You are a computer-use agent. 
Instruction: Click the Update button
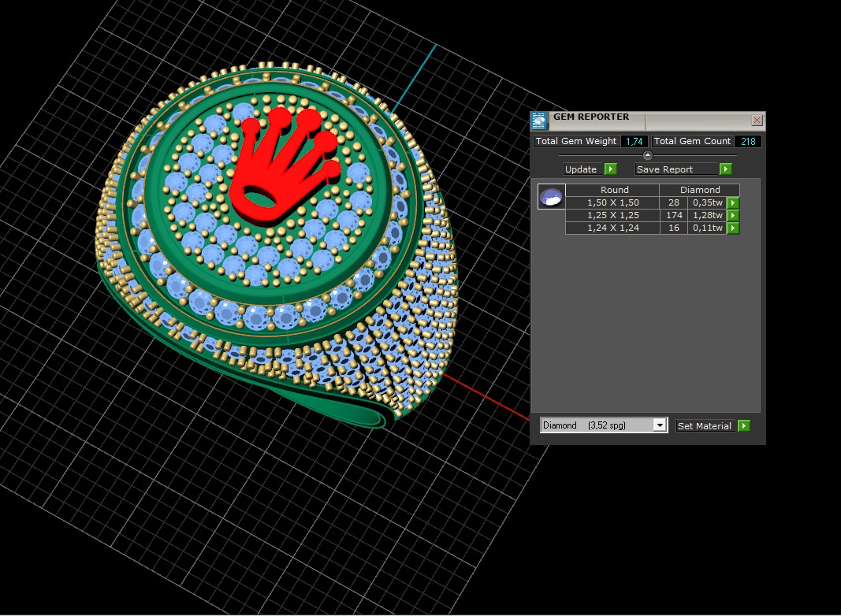(583, 169)
